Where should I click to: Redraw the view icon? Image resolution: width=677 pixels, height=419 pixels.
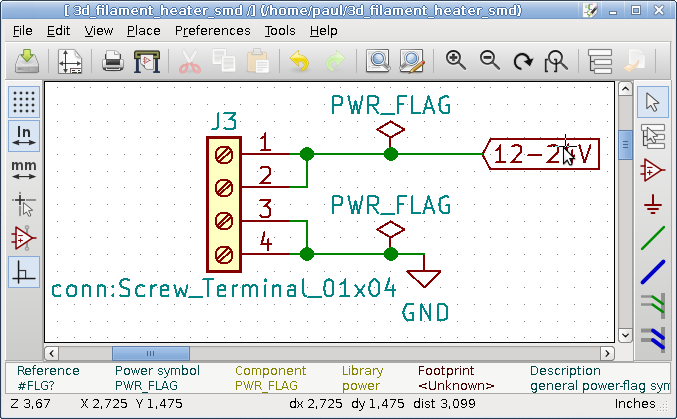[523, 61]
